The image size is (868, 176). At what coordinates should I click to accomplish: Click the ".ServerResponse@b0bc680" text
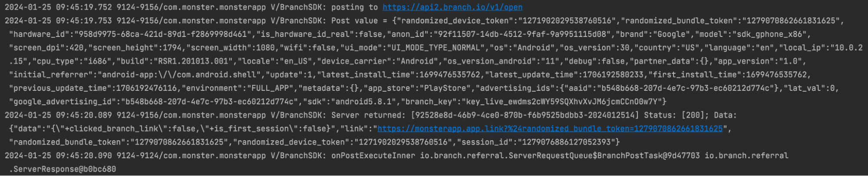(x=63, y=169)
